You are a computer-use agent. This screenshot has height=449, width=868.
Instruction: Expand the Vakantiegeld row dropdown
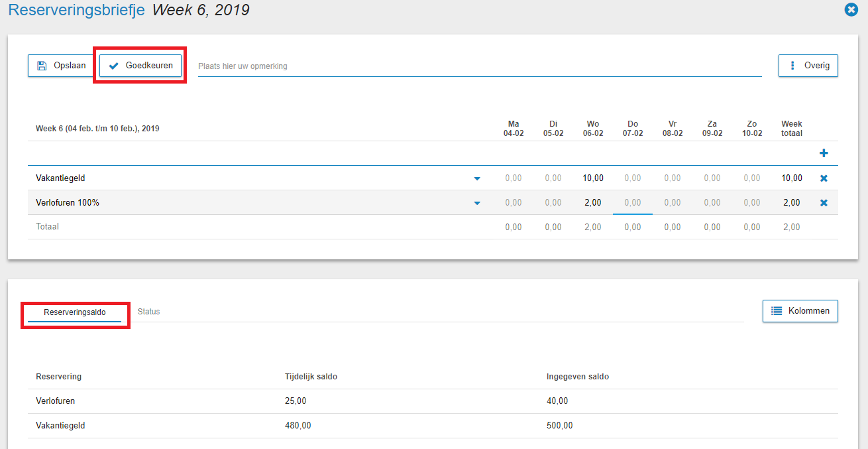pos(477,178)
